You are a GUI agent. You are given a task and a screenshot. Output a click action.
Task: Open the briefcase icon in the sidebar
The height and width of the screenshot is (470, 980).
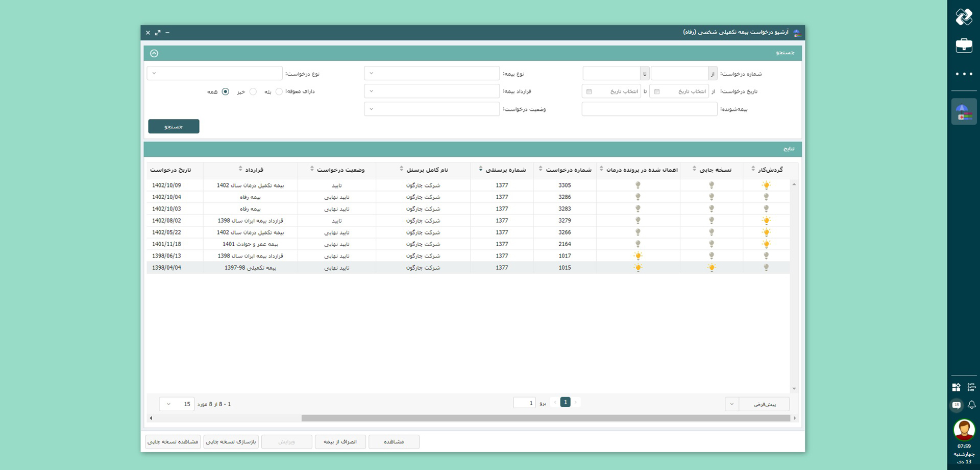click(x=964, y=45)
